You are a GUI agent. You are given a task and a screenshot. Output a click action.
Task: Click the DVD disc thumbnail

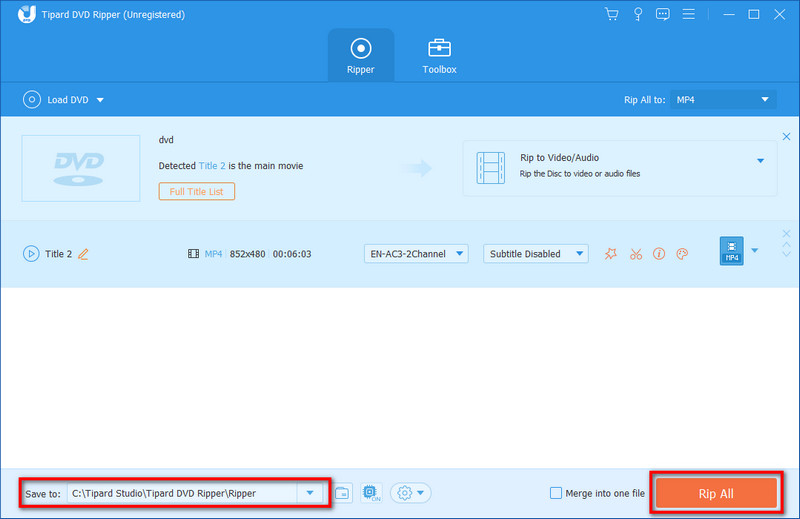click(x=81, y=168)
